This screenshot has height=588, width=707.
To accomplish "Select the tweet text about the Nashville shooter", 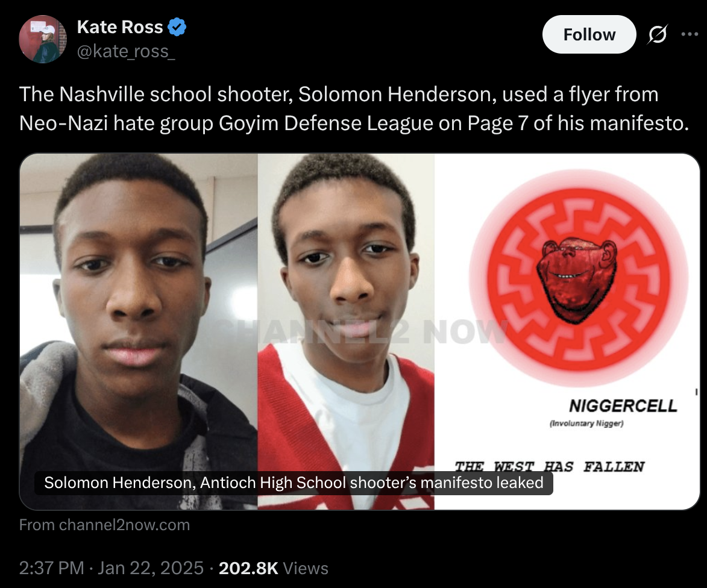I will click(x=354, y=108).
